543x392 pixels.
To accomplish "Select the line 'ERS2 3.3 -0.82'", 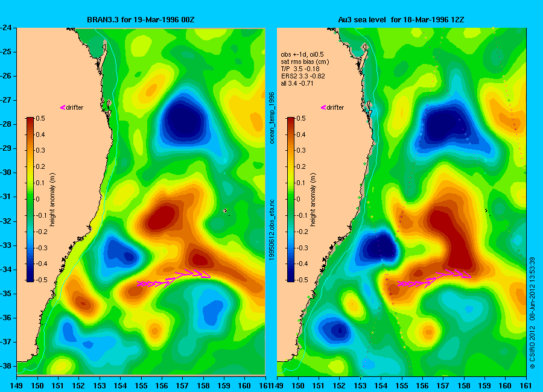I will (x=303, y=76).
